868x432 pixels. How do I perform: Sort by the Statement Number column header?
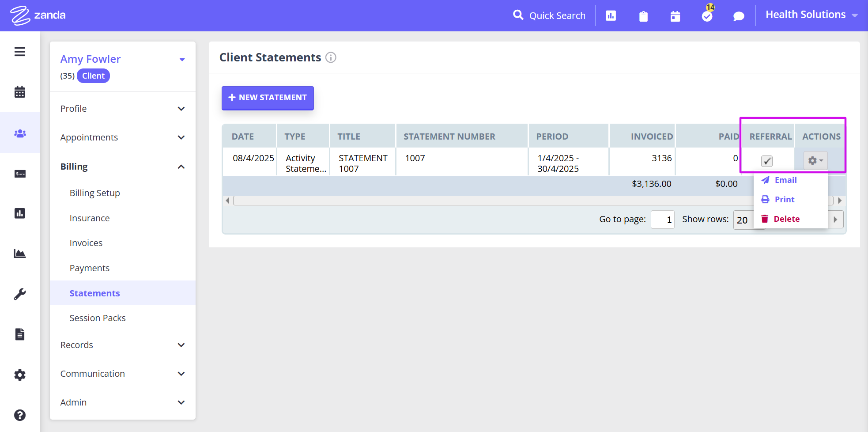tap(462, 136)
